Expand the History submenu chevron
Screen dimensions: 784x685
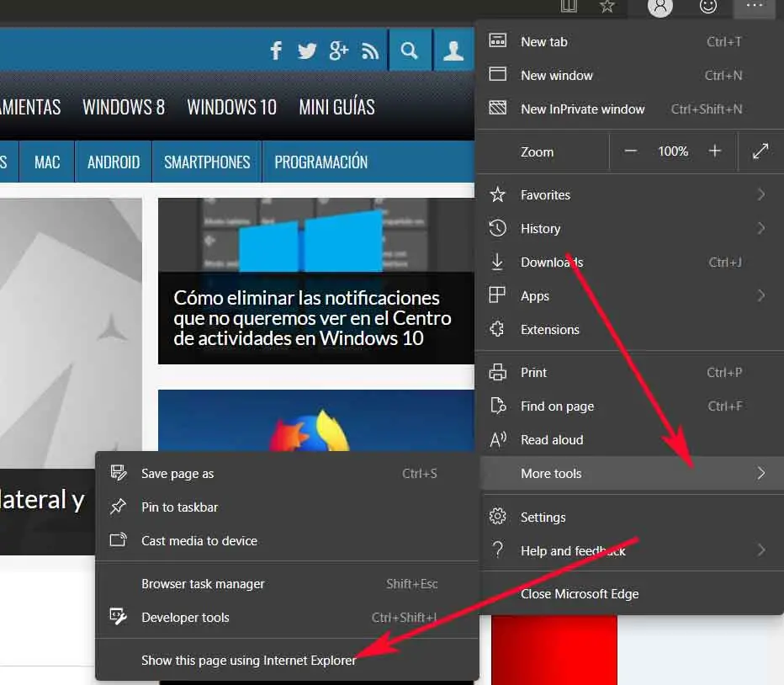click(x=760, y=228)
